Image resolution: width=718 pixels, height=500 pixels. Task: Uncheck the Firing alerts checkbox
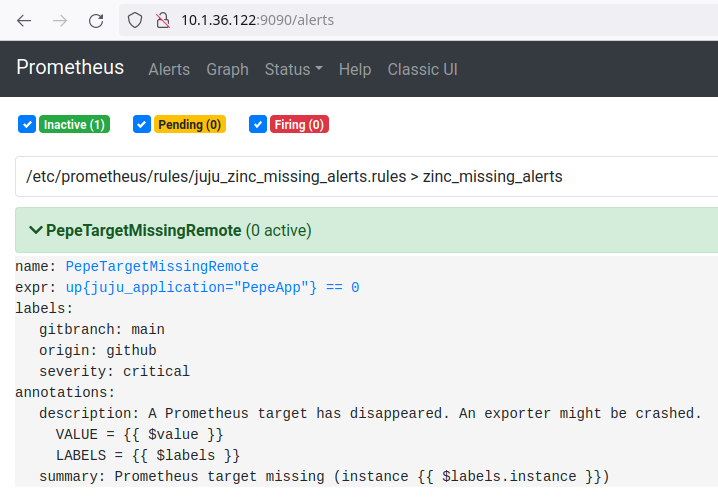(x=257, y=125)
